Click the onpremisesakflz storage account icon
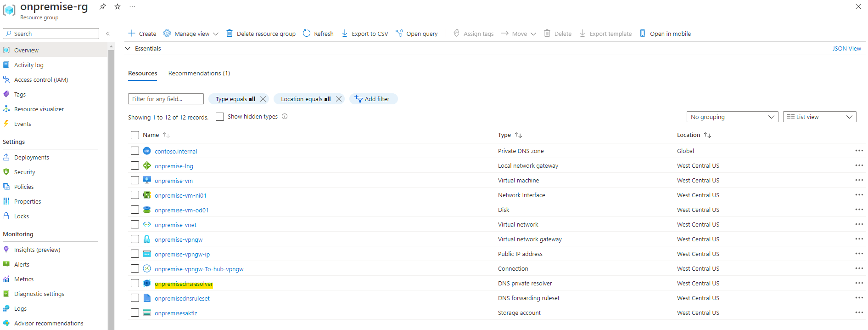This screenshot has height=330, width=868. (147, 313)
